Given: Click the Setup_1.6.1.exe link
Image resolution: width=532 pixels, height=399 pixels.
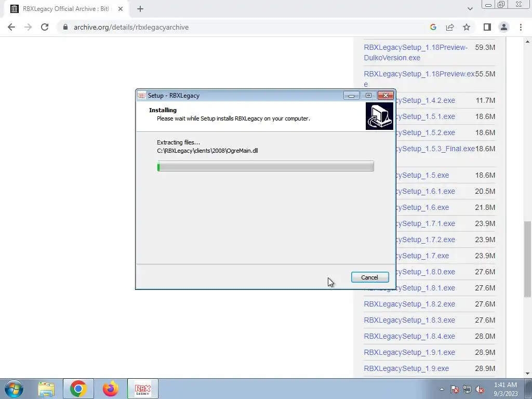Looking at the screenshot, I should [x=425, y=191].
